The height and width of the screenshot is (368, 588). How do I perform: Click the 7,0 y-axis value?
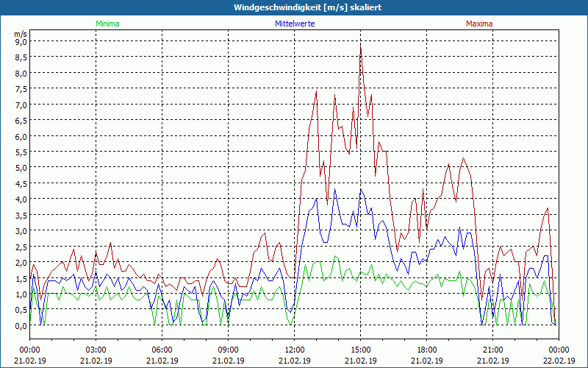pos(21,105)
